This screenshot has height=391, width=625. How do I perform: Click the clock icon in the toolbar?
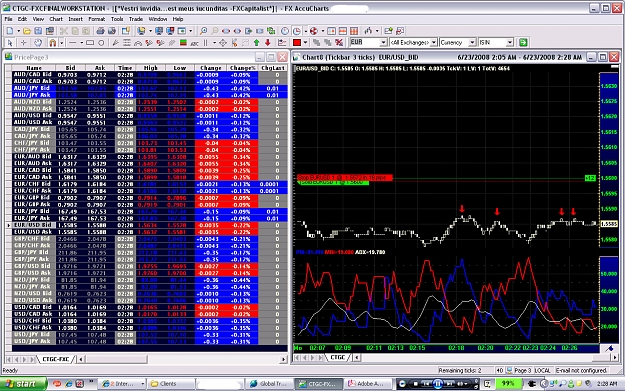(285, 31)
